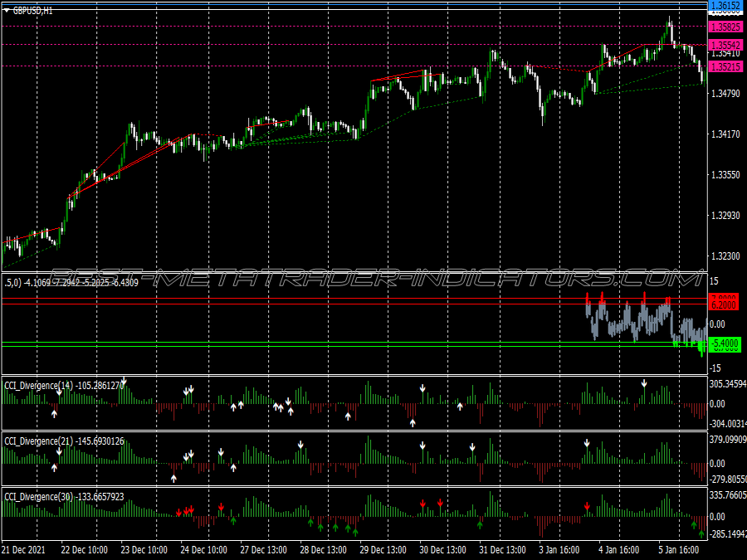Select the 1.33550 price scale value
Image resolution: width=747 pixels, height=560 pixels.
point(725,175)
